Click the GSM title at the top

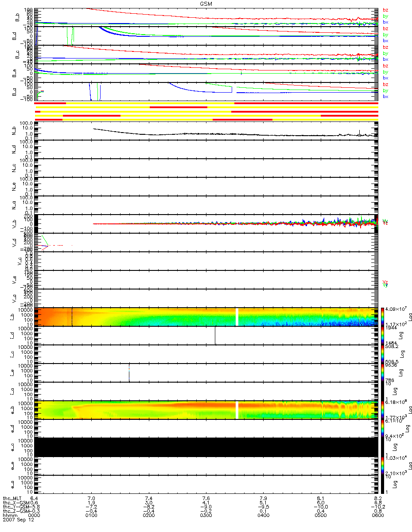click(206, 4)
